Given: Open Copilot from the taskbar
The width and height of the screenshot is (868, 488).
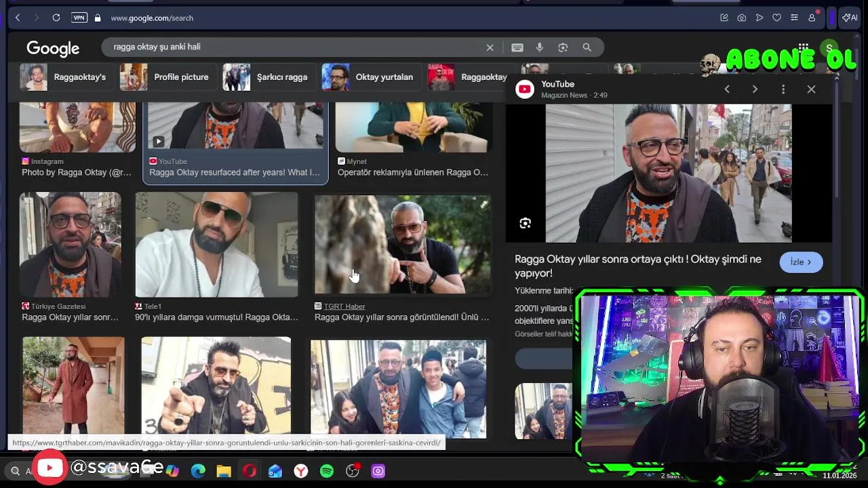Looking at the screenshot, I should (172, 471).
